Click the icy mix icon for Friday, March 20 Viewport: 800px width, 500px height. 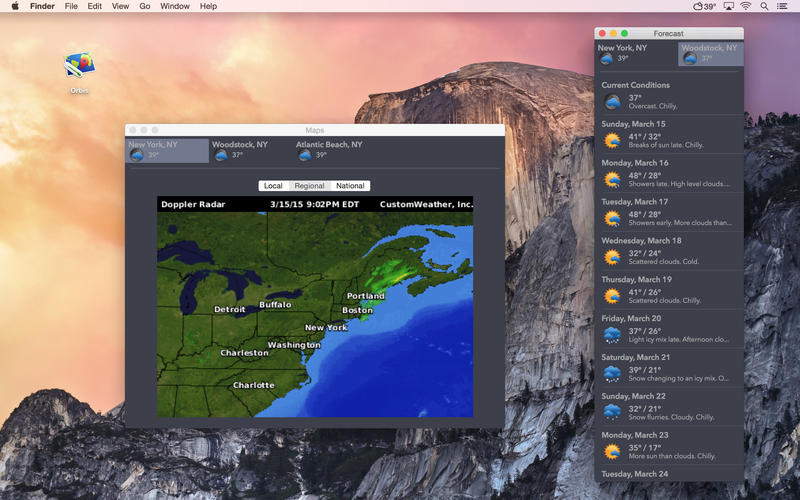pyautogui.click(x=612, y=335)
